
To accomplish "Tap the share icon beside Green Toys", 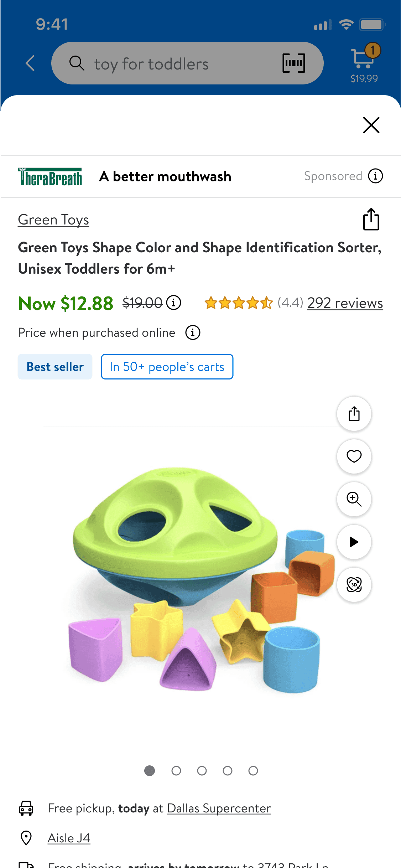I will point(371,219).
